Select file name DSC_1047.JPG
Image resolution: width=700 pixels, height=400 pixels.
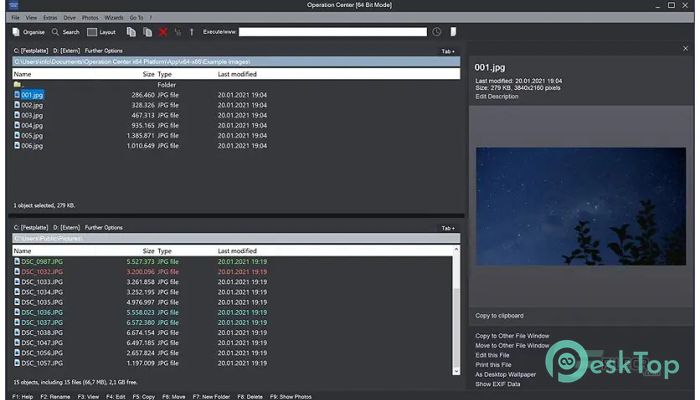[42, 343]
